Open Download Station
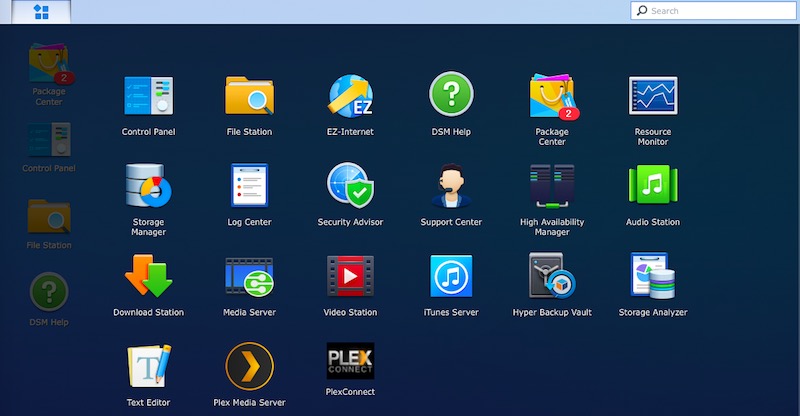This screenshot has height=416, width=800. [x=148, y=276]
